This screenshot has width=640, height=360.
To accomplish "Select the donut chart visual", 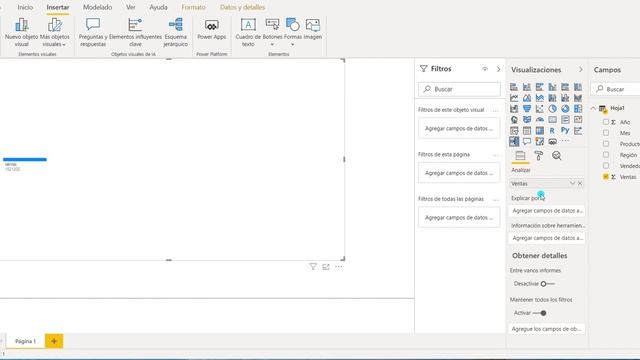I will tap(565, 109).
